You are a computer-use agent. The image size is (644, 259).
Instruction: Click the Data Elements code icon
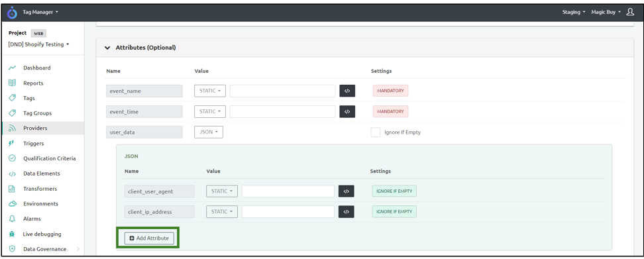pyautogui.click(x=13, y=174)
